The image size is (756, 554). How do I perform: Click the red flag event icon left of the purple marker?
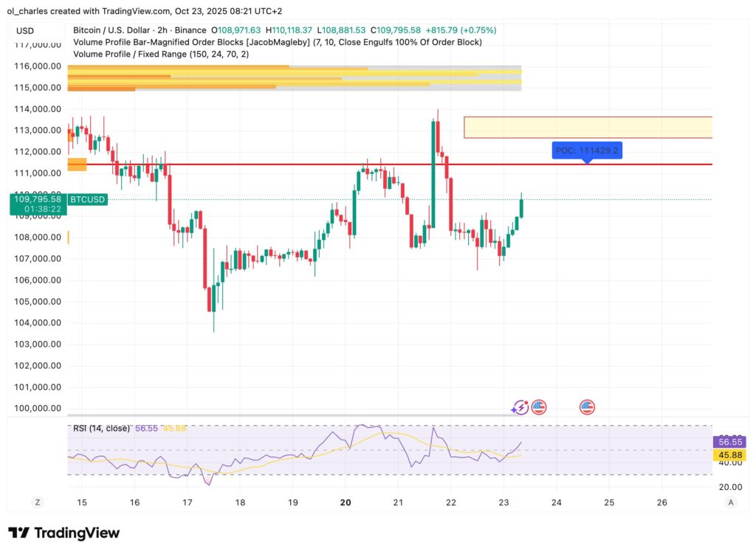[x=538, y=406]
